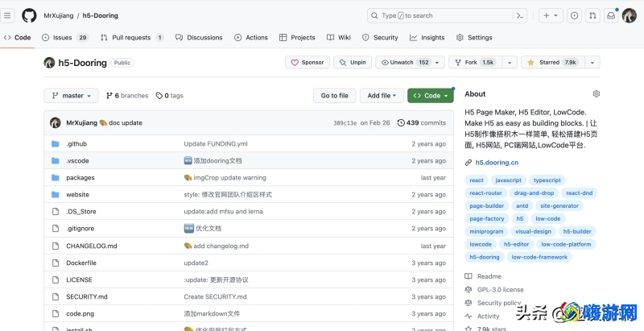Open the MrXujiang owner link in breadcrumb
Screen dimensions: 644x331
58,15
